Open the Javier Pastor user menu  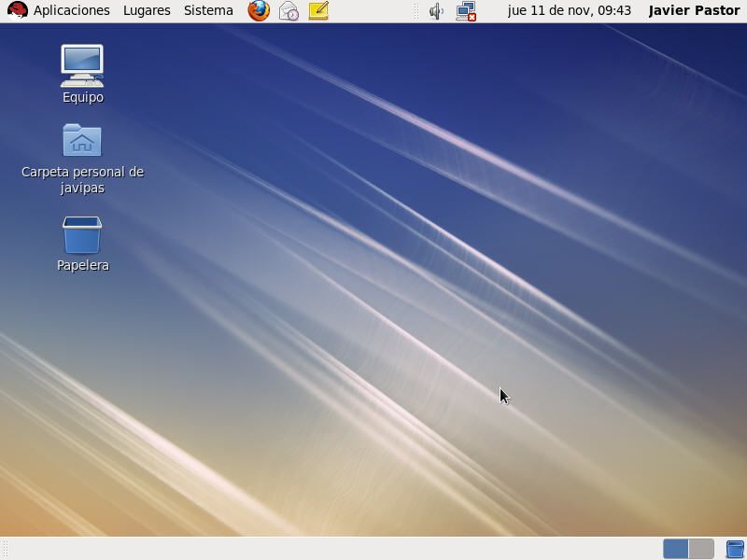pos(694,10)
